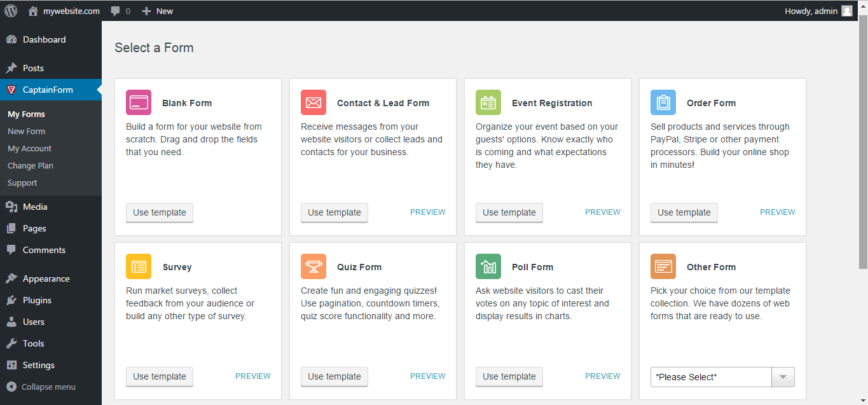Open New Form submenu item

pyautogui.click(x=26, y=132)
